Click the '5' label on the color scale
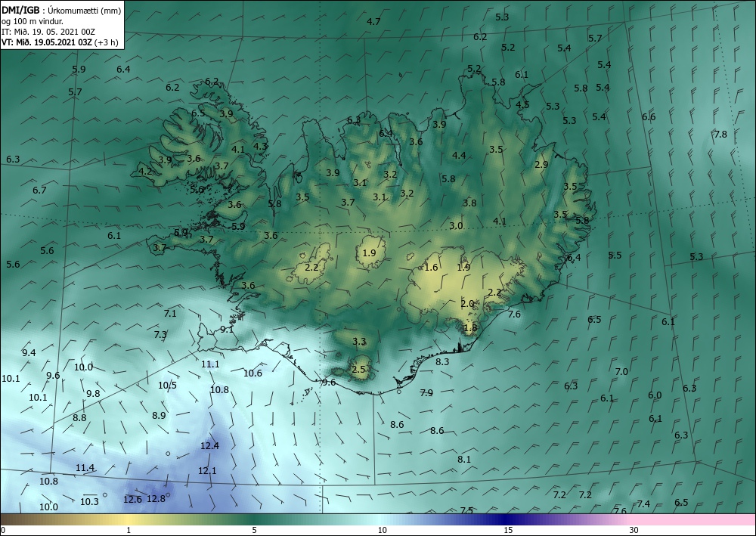 click(x=254, y=530)
